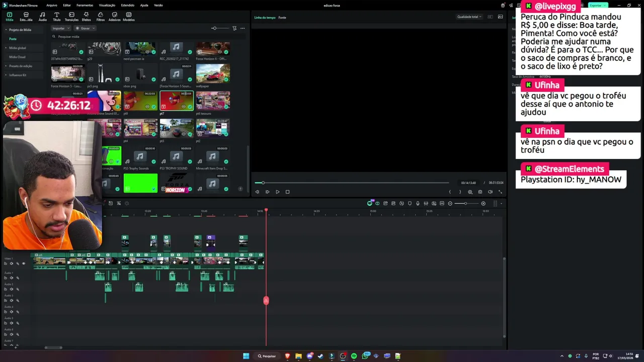
Task: Expand Presets de edição section
Action: (x=6, y=66)
